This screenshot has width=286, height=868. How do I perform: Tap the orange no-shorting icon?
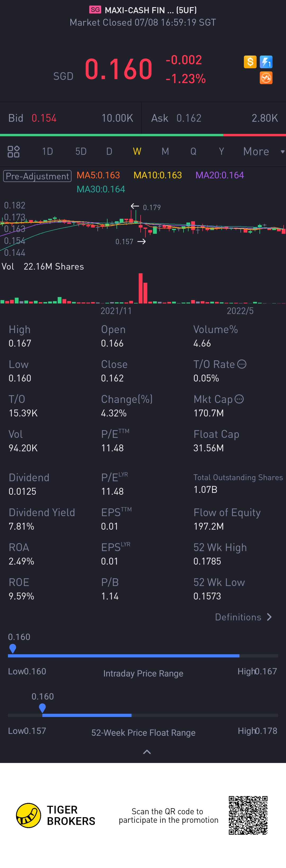[x=266, y=78]
